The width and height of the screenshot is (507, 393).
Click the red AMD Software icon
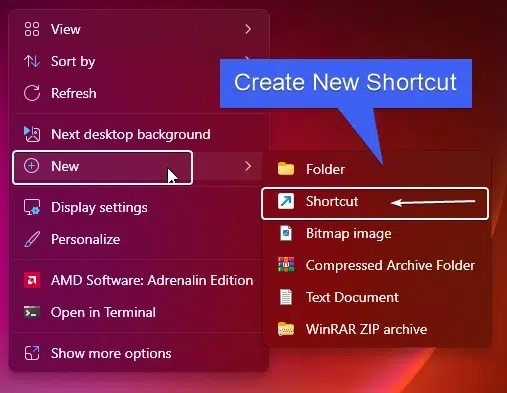tap(32, 280)
